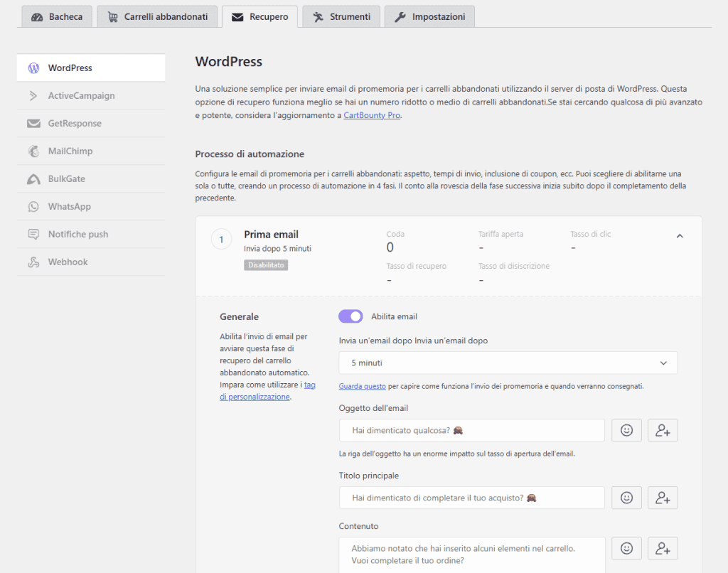Click the Disabilitato status badge
Viewport: 728px width, 573px height.
266,265
